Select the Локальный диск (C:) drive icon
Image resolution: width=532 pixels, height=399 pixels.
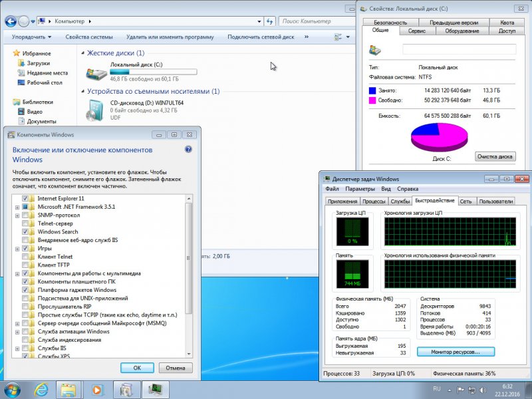click(x=96, y=73)
